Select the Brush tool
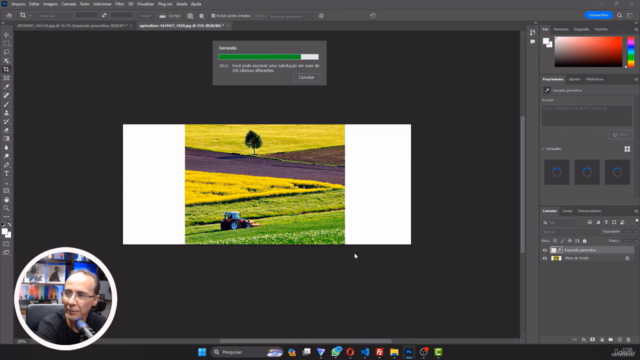Image resolution: width=640 pixels, height=360 pixels. (x=6, y=104)
